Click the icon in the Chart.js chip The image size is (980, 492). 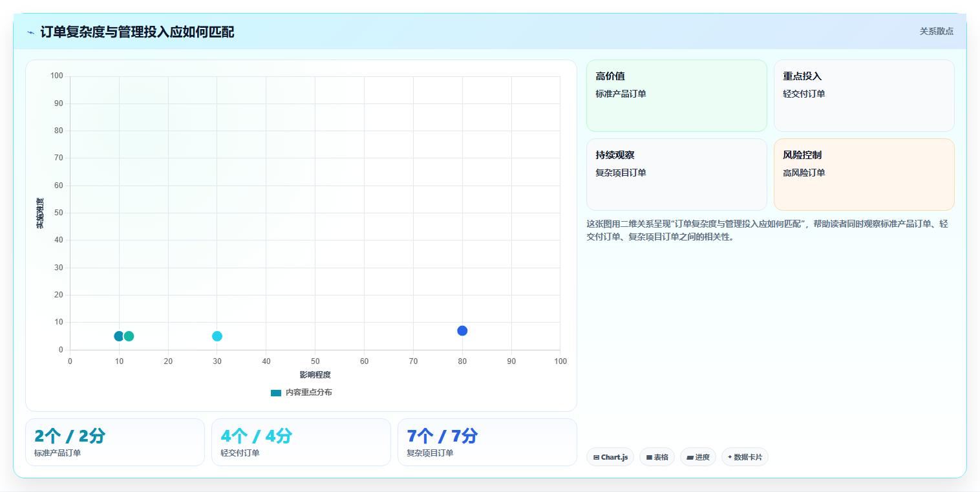click(x=596, y=458)
